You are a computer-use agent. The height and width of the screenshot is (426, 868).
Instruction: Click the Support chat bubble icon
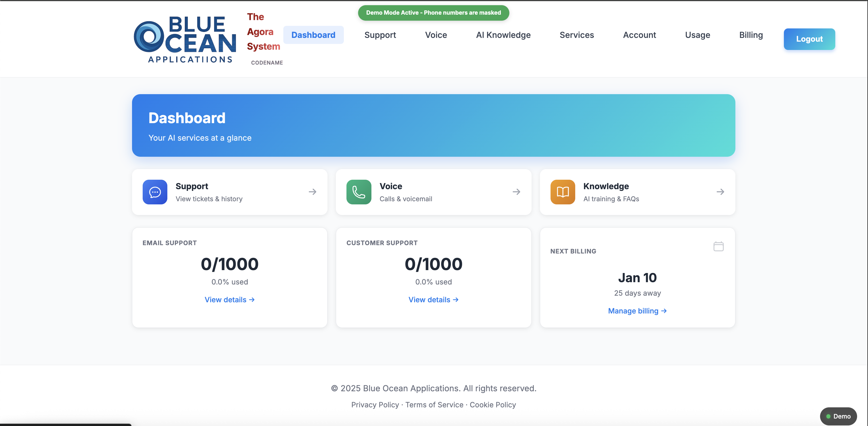pos(155,192)
